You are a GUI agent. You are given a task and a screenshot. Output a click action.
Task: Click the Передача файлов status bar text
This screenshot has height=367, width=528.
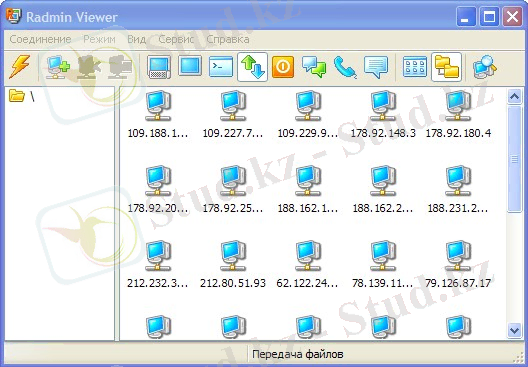pyautogui.click(x=298, y=354)
